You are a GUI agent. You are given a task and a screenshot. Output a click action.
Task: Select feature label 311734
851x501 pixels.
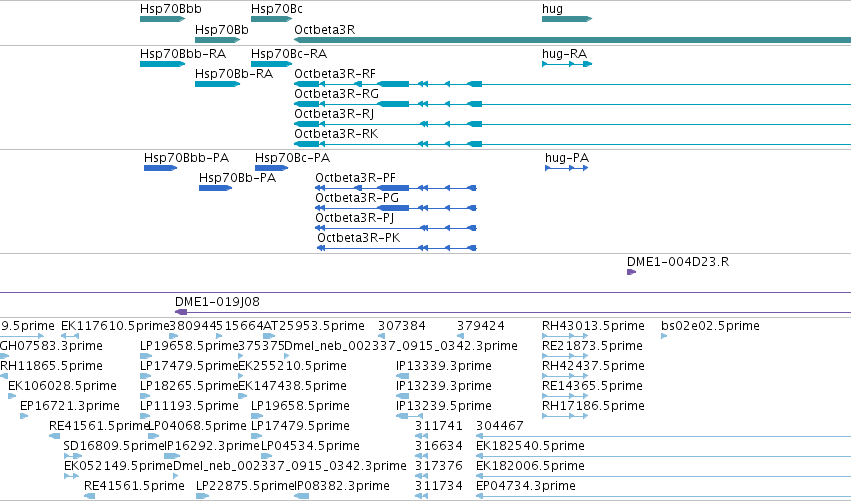tap(439, 486)
